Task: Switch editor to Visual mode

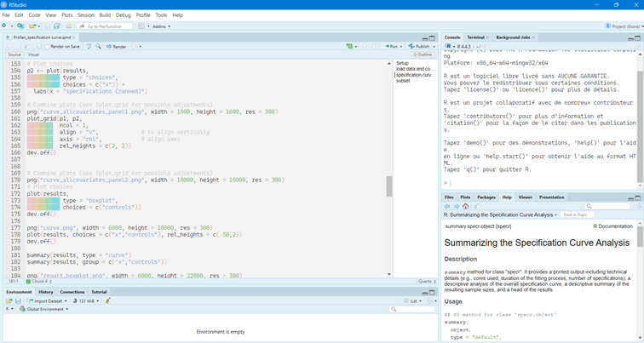Action: click(x=34, y=54)
